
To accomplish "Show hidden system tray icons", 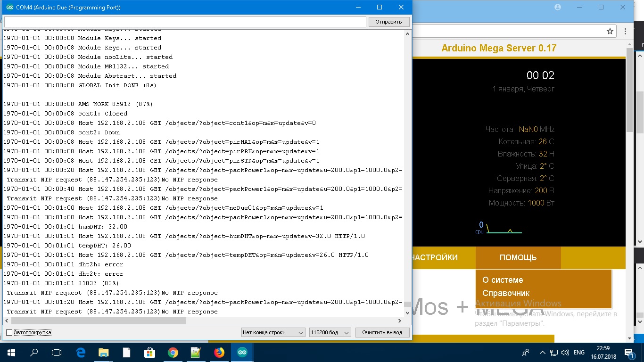I will tap(542, 353).
